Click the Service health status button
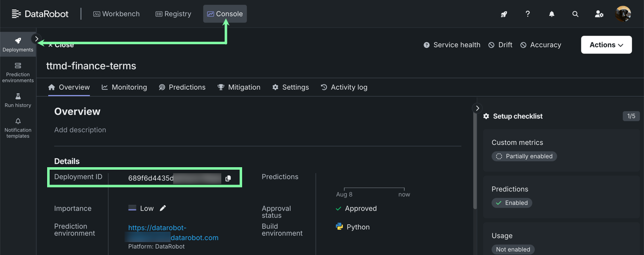Image resolution: width=644 pixels, height=255 pixels. coord(451,45)
